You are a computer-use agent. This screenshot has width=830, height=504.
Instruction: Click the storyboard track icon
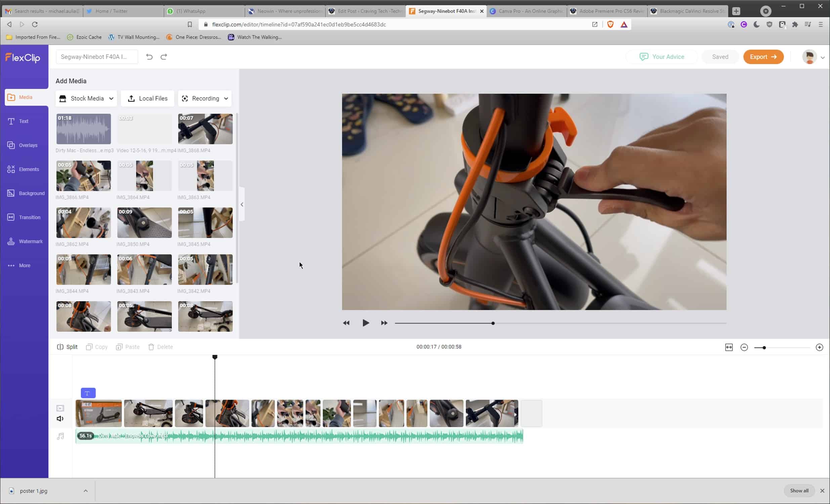pyautogui.click(x=60, y=408)
